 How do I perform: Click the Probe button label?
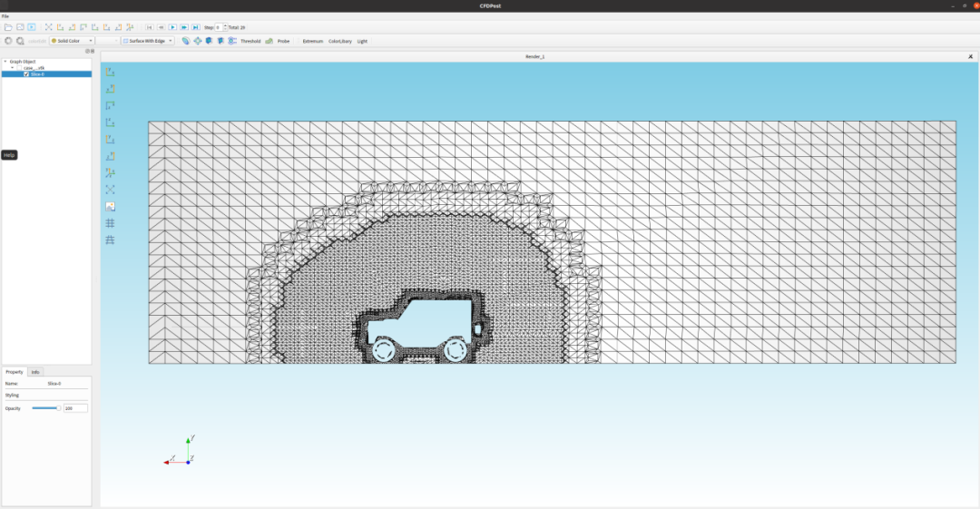coord(284,41)
